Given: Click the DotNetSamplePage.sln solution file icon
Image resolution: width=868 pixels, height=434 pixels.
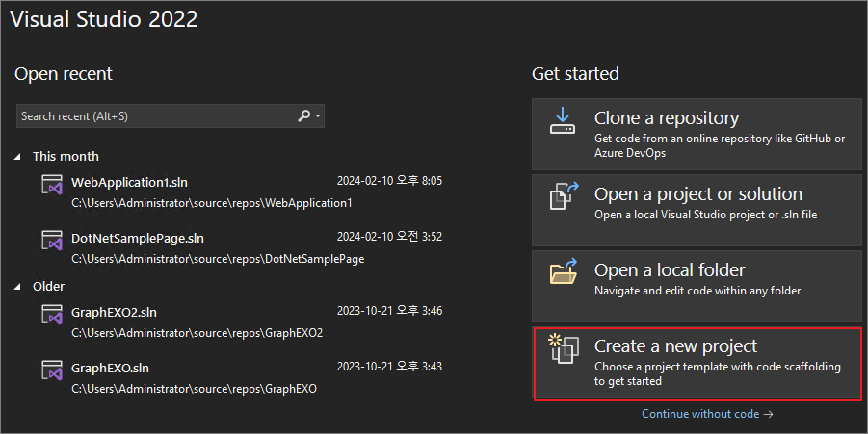Looking at the screenshot, I should coord(52,241).
